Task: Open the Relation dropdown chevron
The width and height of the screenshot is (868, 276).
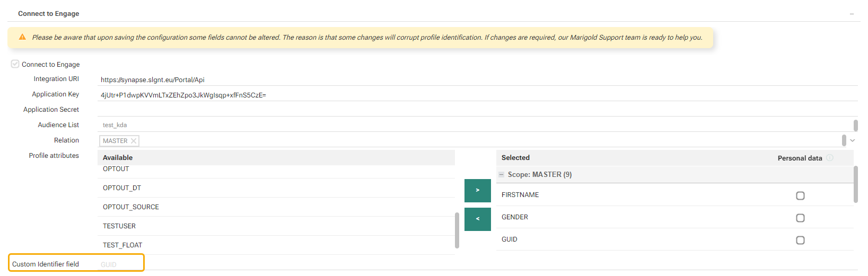Action: click(x=853, y=140)
